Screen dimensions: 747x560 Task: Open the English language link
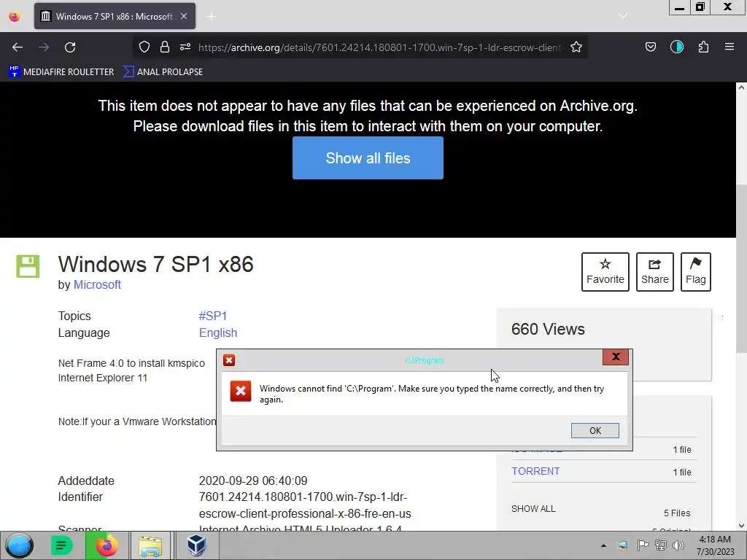217,332
